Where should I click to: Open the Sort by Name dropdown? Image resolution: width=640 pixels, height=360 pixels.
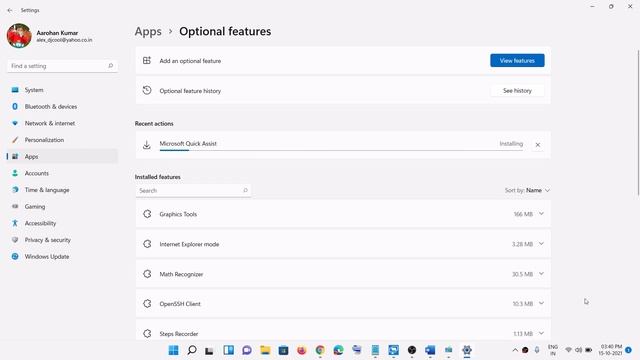pos(527,190)
